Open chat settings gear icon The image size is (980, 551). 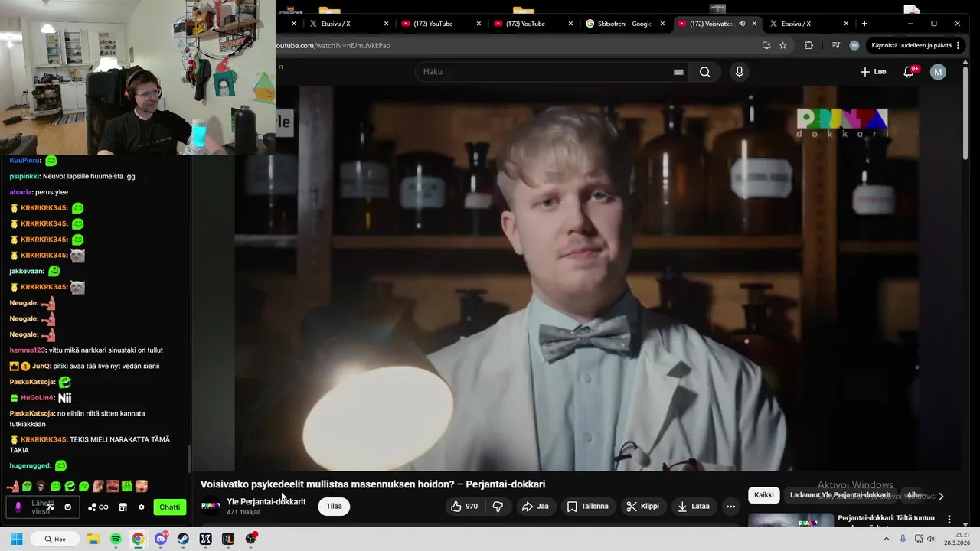pos(141,507)
